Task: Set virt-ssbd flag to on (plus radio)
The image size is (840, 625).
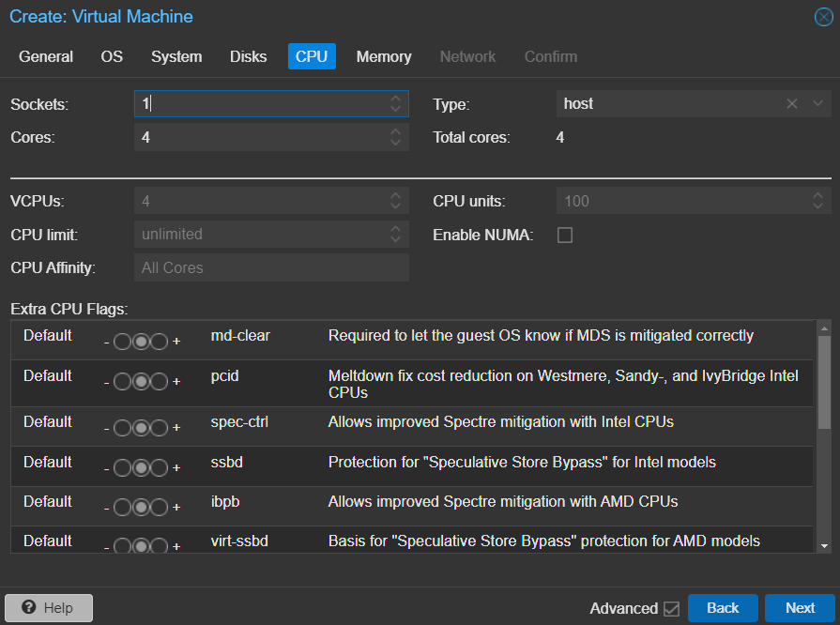Action: pos(160,546)
